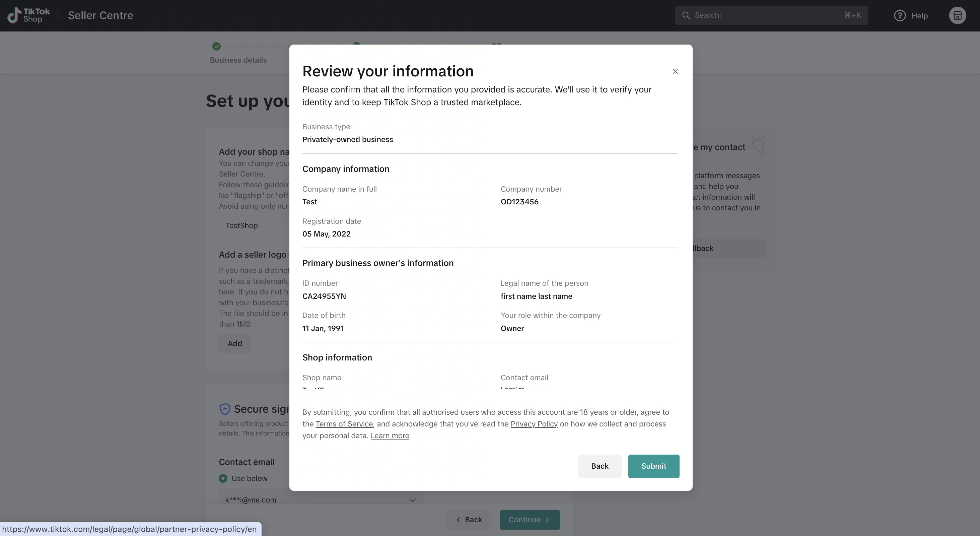The width and height of the screenshot is (980, 536).
Task: Click the company number OD123456
Action: coord(519,202)
